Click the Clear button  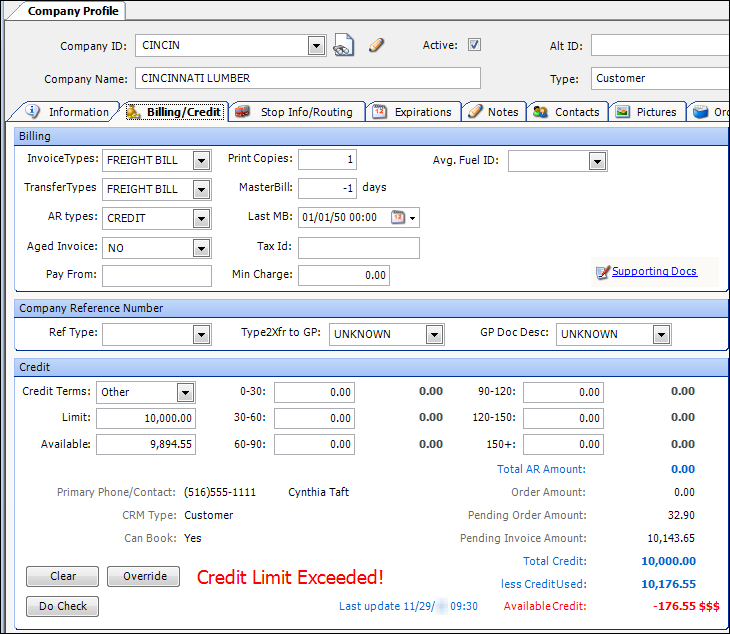tap(62, 576)
